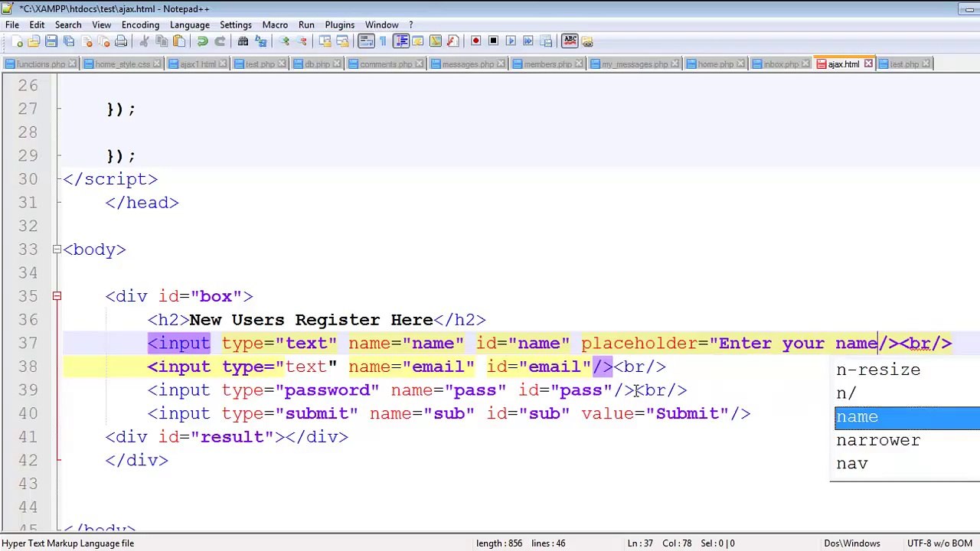This screenshot has width=980, height=551.
Task: Switch to the my_messages.php tab
Action: 635,64
